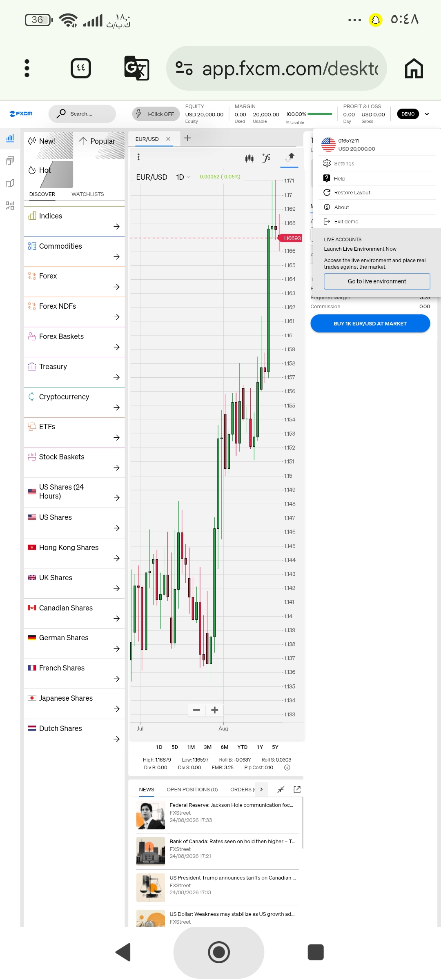Image resolution: width=441 pixels, height=980 pixels.
Task: Open Help from account menu
Action: 377,178
